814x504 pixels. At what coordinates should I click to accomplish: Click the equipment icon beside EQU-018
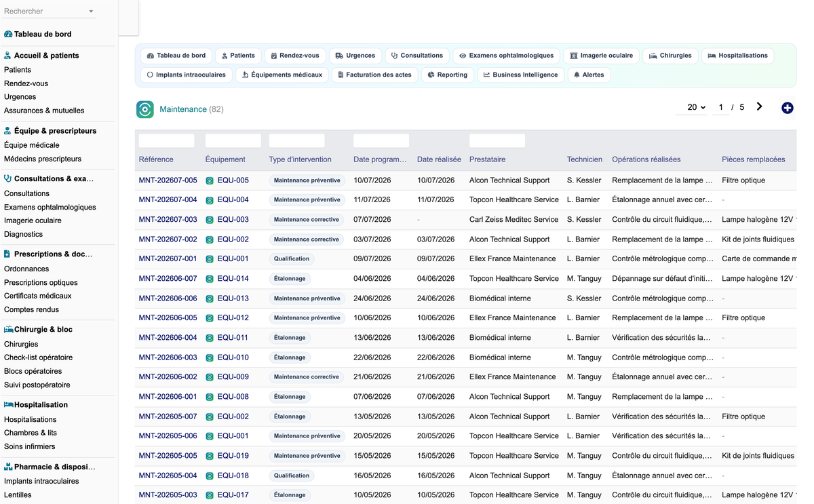(210, 476)
